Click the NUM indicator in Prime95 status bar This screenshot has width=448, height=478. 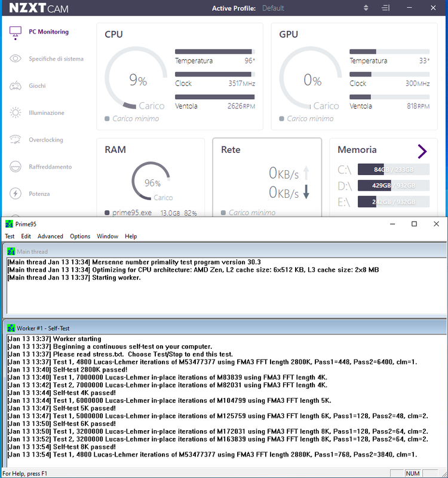pyautogui.click(x=413, y=473)
